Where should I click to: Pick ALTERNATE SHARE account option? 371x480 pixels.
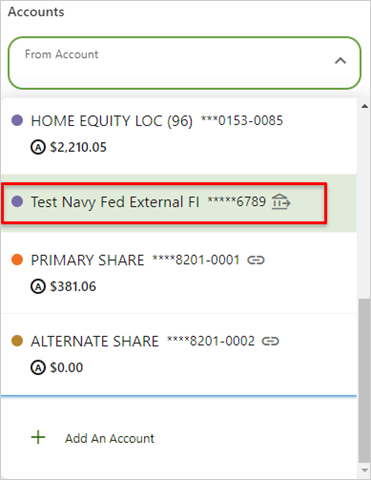pos(179,354)
